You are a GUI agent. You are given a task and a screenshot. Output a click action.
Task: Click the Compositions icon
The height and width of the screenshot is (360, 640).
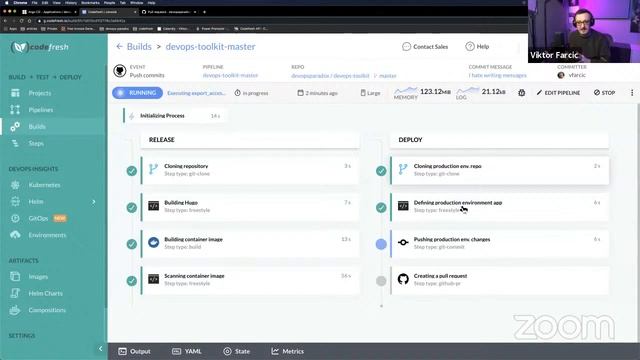(15, 310)
